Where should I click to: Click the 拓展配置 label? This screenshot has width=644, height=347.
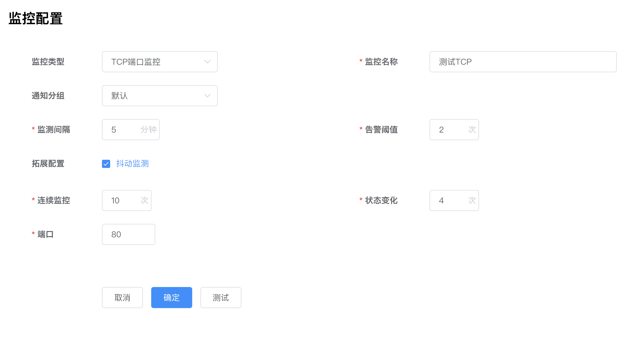tap(48, 164)
